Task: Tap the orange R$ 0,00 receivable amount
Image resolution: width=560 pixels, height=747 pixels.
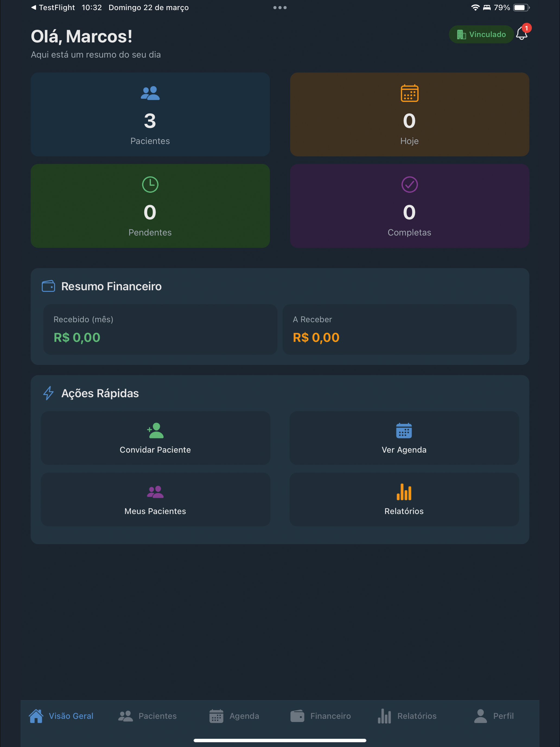Action: pyautogui.click(x=316, y=337)
